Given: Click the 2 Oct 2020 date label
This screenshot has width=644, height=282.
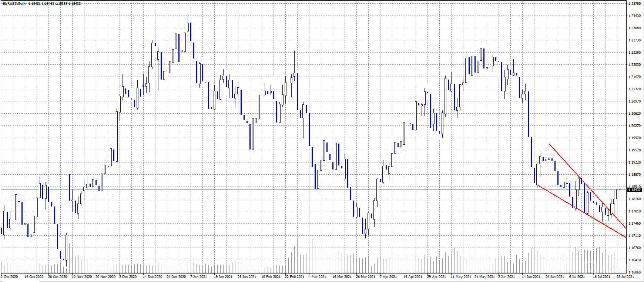Looking at the screenshot, I should point(10,277).
